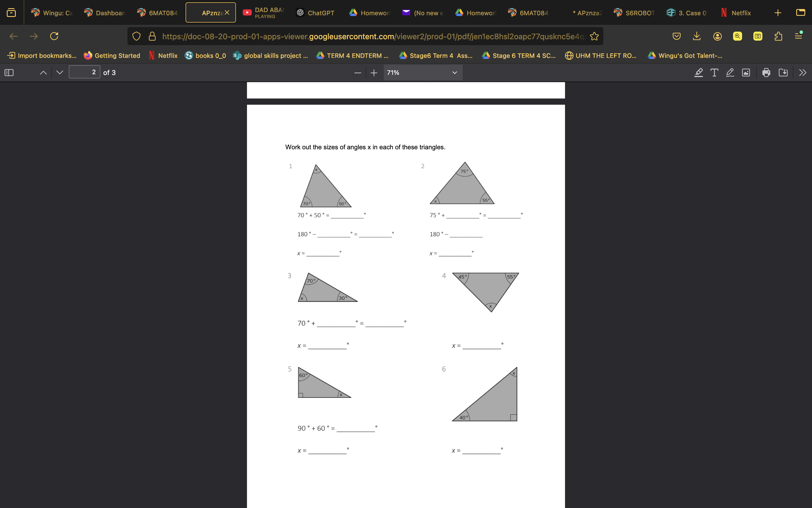Go back to previous page
Image resolution: width=812 pixels, height=508 pixels.
pos(14,36)
